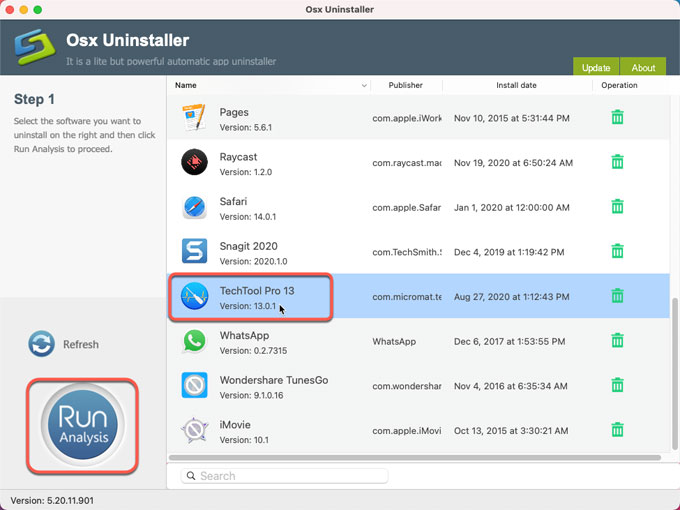Click the Safari compass icon
This screenshot has width=680, height=510.
pyautogui.click(x=194, y=207)
